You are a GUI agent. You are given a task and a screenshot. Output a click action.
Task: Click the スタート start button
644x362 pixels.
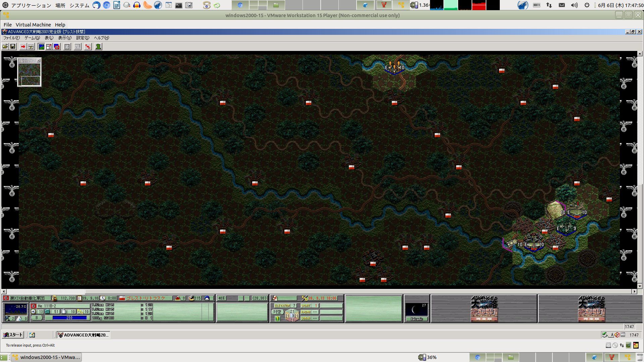[x=13, y=335]
